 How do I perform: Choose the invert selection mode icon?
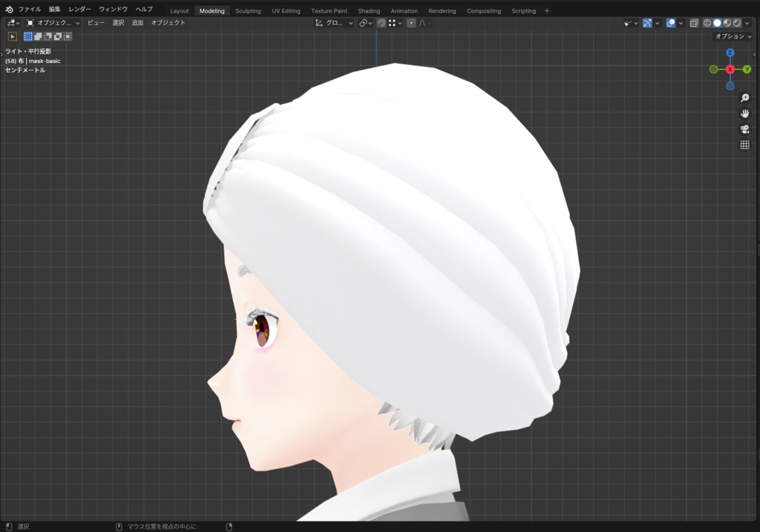tap(58, 36)
